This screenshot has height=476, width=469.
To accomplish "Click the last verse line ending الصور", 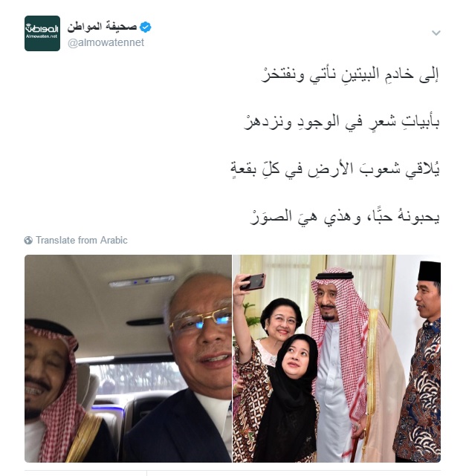I will pos(344,217).
